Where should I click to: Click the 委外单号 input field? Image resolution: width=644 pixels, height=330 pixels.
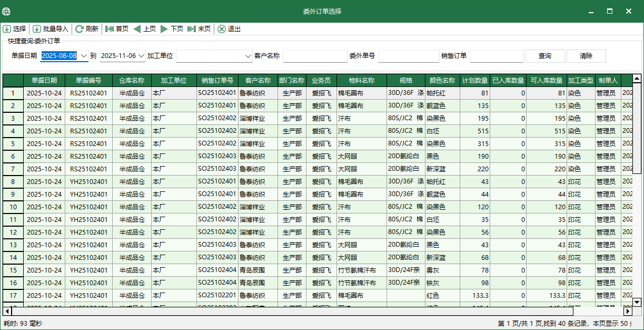(409, 55)
